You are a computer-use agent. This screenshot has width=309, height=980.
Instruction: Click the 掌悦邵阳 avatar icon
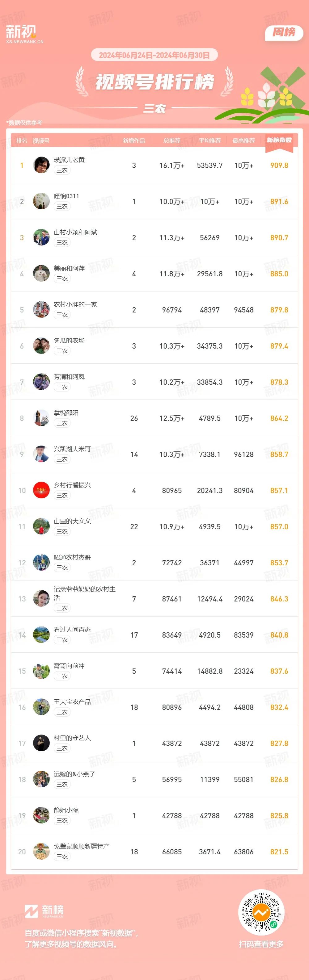[41, 418]
